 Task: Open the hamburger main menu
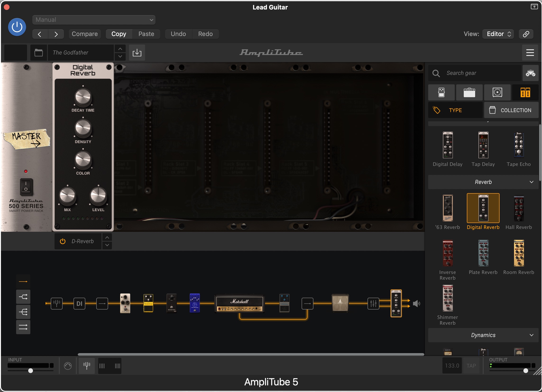tap(530, 53)
